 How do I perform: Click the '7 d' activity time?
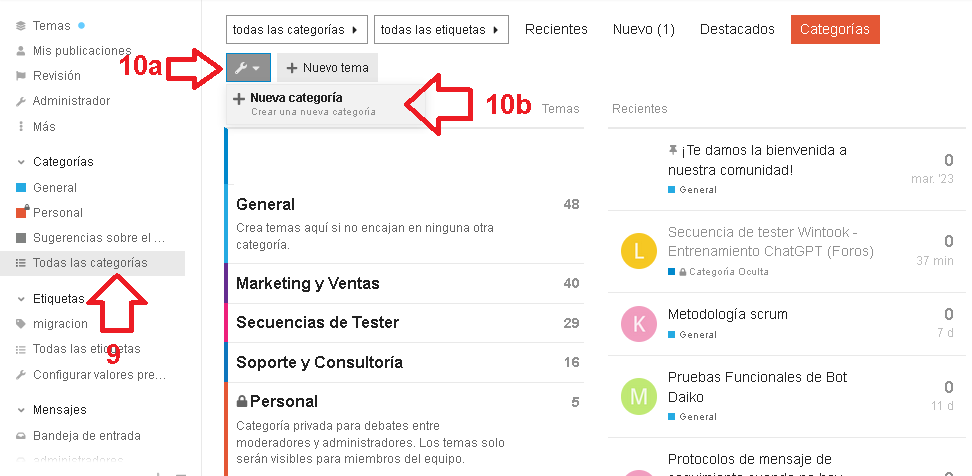[945, 333]
